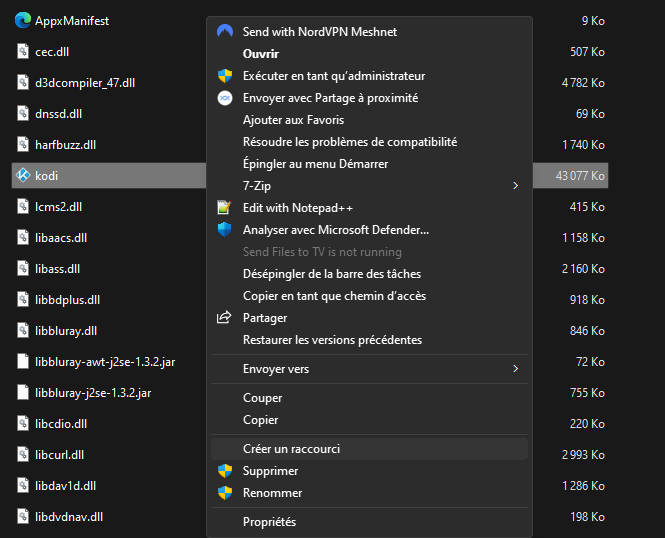Click the 198 Ko size value

click(x=587, y=517)
